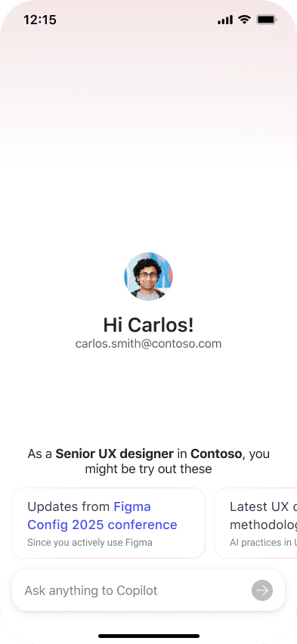Open the Figma Config 2025 conference link
The width and height of the screenshot is (297, 644).
(102, 516)
